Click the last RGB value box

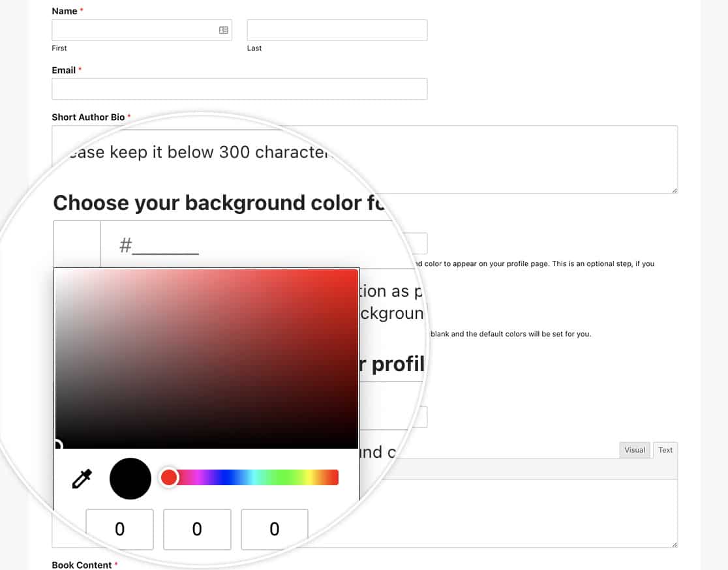coord(275,529)
